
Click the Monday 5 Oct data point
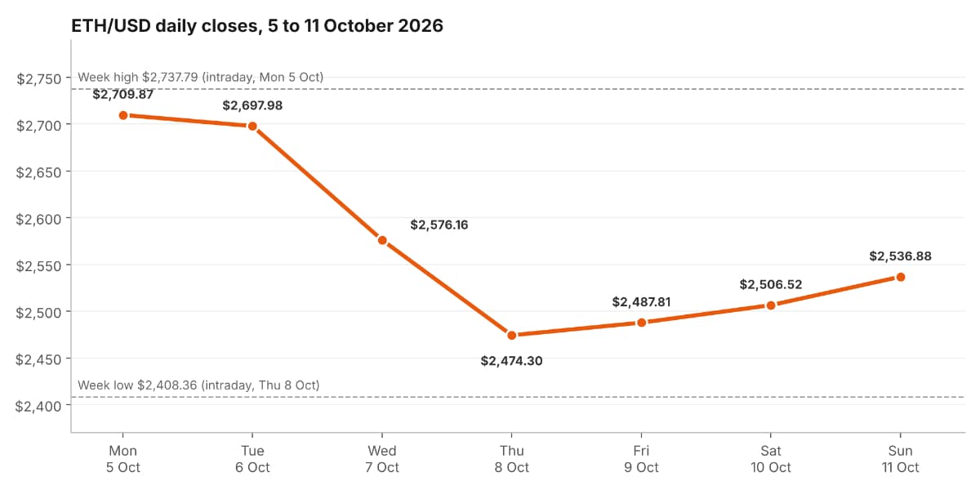pyautogui.click(x=122, y=115)
